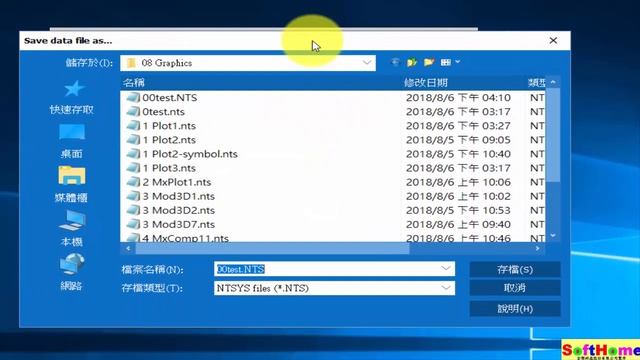Image resolution: width=640 pixels, height=360 pixels.
Task: Open Libraries in the places sidebar
Action: 72,184
